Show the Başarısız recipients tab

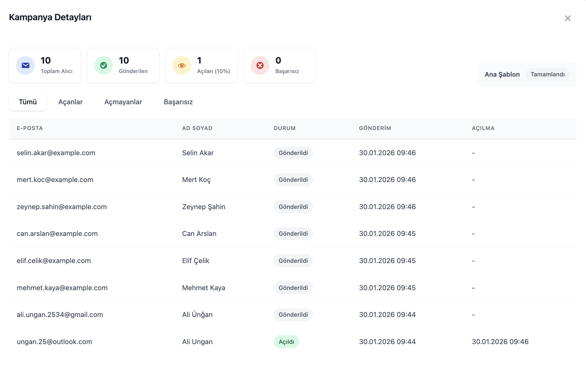pos(178,102)
